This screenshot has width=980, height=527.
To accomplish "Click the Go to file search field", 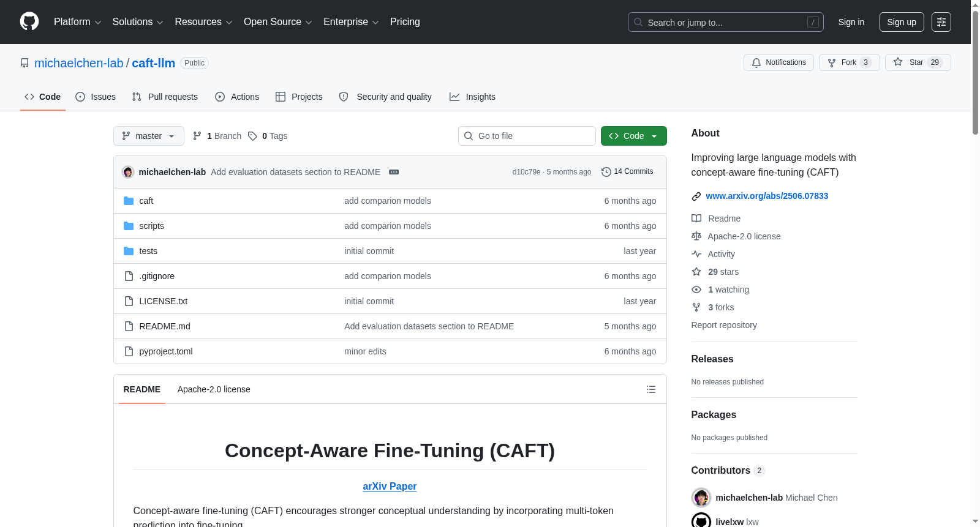I will pyautogui.click(x=527, y=136).
